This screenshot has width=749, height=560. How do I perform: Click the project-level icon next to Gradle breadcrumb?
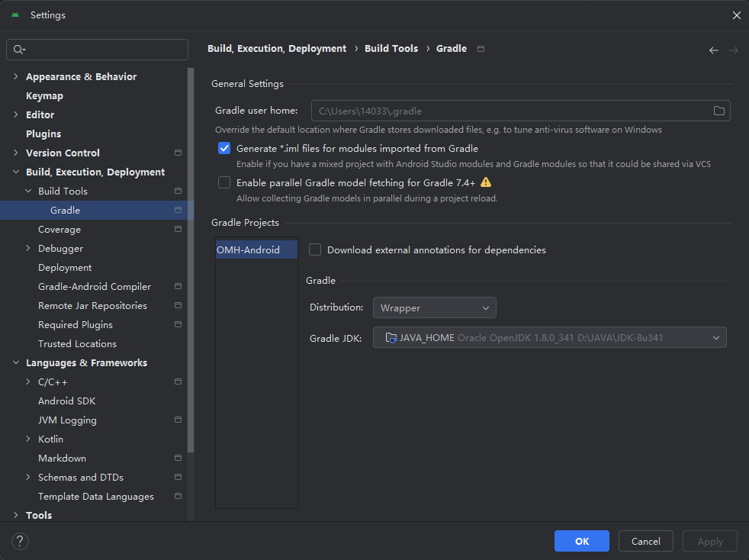pos(481,49)
